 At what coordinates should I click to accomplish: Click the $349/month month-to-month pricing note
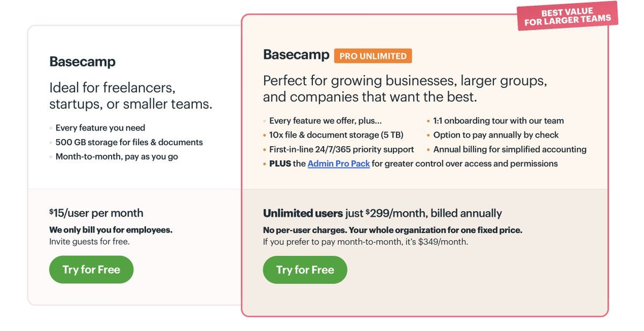(365, 242)
